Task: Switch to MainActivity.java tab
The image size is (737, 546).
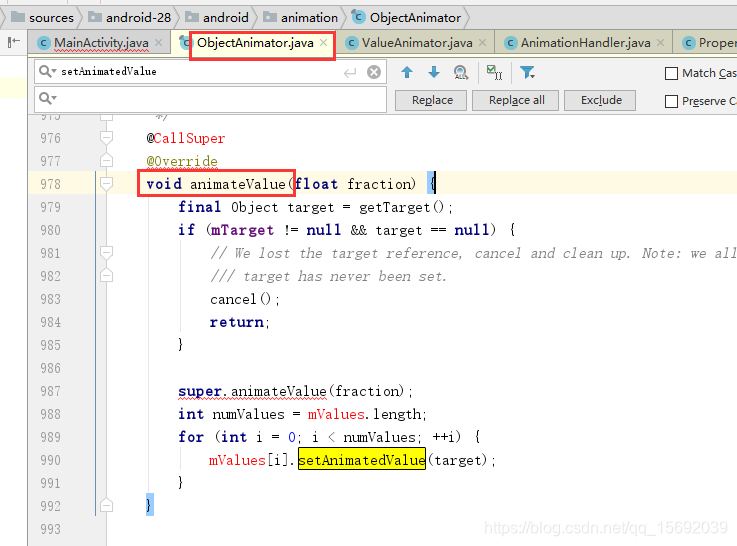Action: [x=101, y=43]
